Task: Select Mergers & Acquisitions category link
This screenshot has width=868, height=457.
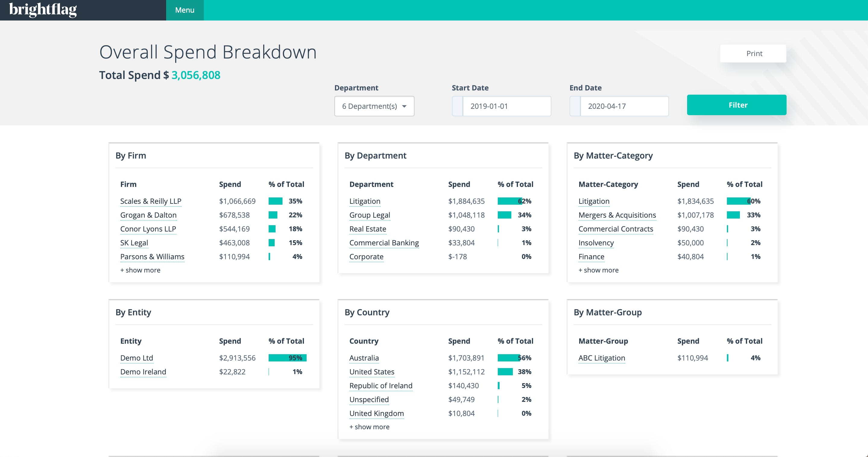Action: click(x=617, y=215)
